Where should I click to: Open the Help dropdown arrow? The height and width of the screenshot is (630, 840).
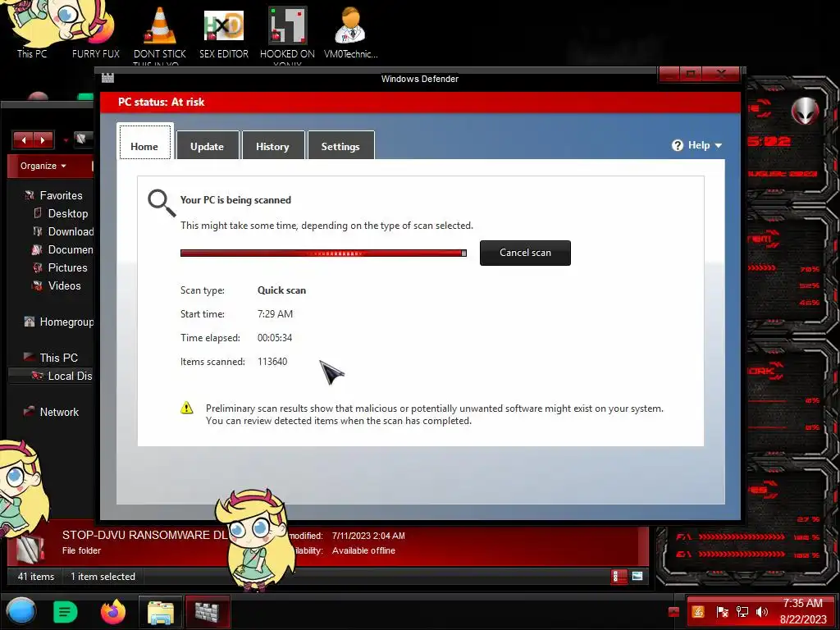click(x=719, y=146)
